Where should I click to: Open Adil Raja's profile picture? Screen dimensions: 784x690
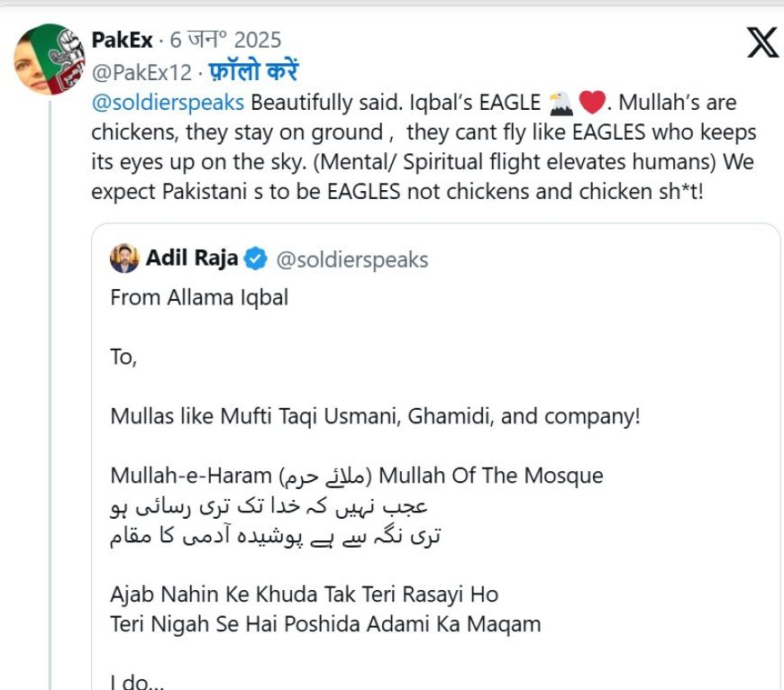124,259
